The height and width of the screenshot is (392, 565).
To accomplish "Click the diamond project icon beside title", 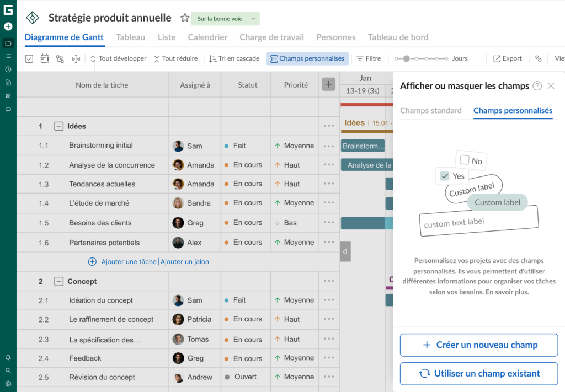I will (x=33, y=18).
